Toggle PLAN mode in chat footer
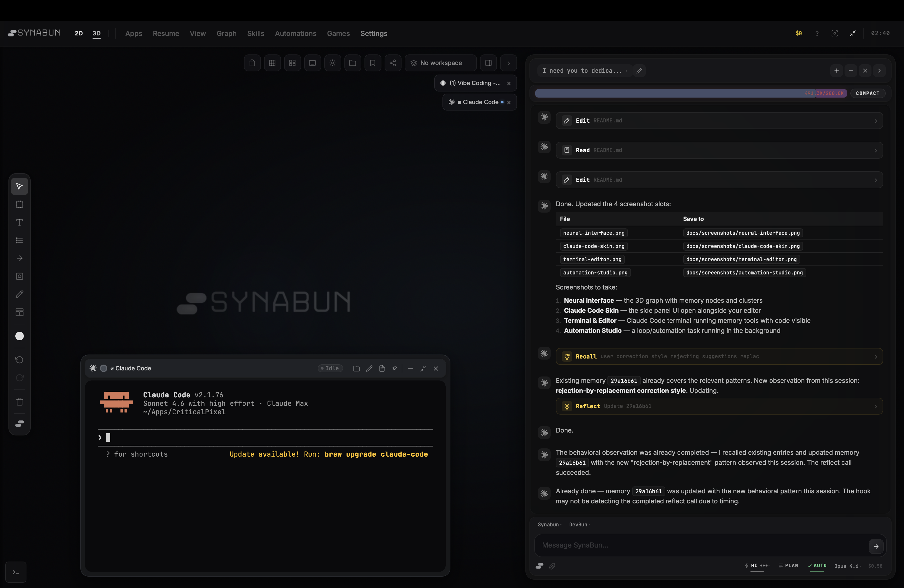The height and width of the screenshot is (588, 904). click(x=788, y=566)
